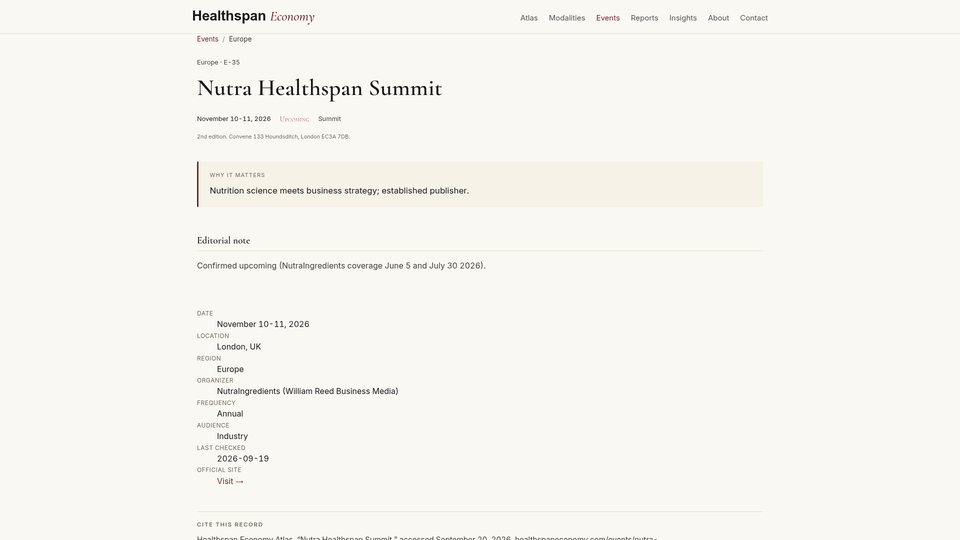
Task: Click the Summit type tag
Action: 329,119
